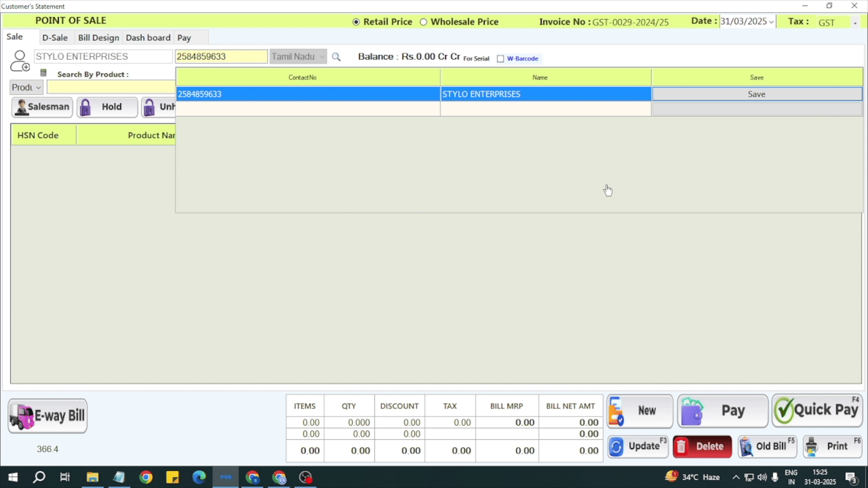
Task: Open the Dash board tab
Action: (x=148, y=38)
